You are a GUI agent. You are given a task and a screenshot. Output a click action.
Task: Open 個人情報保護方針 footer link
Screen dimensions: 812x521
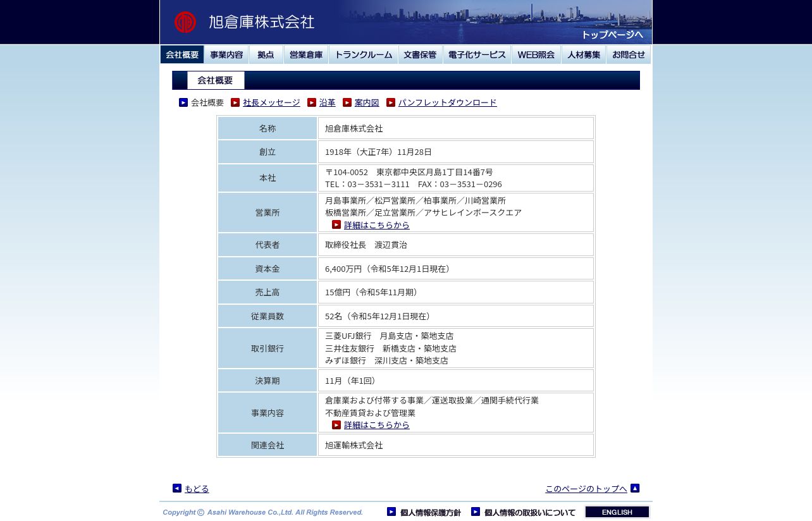431,512
